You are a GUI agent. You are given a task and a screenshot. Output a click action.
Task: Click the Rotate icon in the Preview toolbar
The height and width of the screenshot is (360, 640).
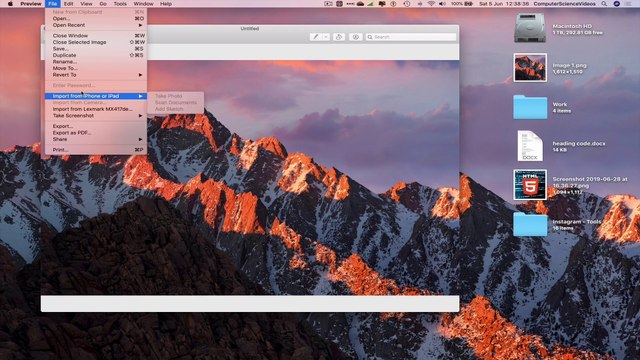339,37
